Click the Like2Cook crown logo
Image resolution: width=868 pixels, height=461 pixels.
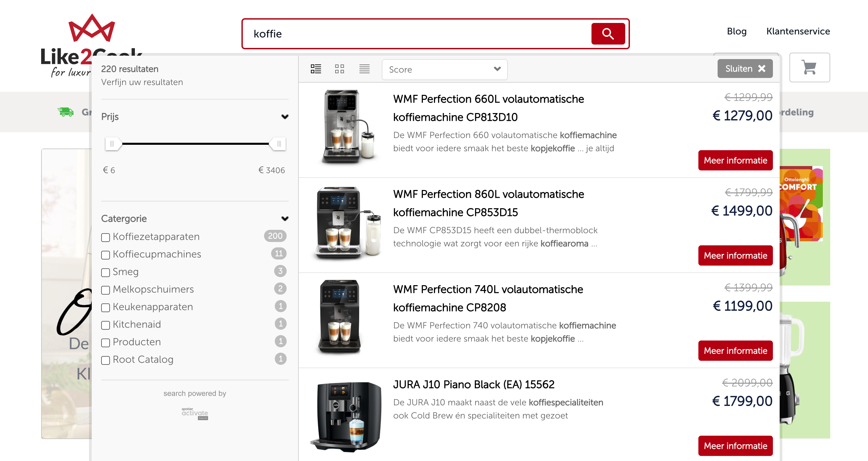click(x=91, y=28)
